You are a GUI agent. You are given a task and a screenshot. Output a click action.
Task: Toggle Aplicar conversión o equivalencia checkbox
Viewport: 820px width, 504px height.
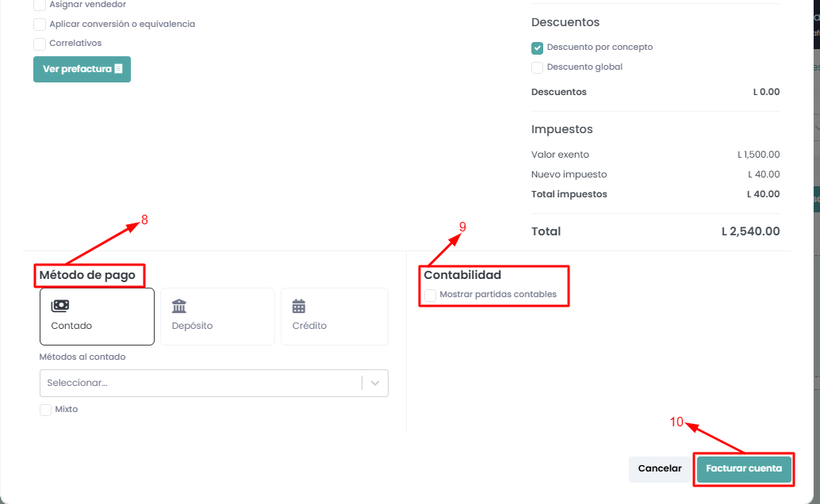click(x=40, y=24)
